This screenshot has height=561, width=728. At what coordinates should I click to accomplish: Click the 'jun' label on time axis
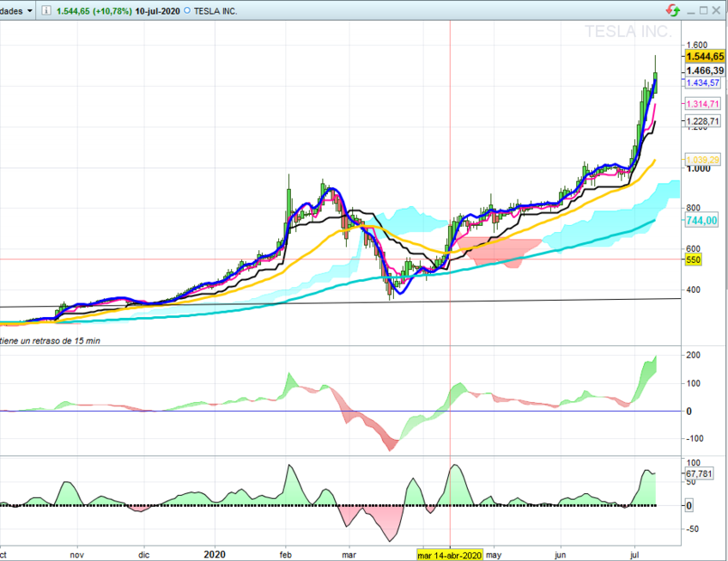tap(561, 556)
